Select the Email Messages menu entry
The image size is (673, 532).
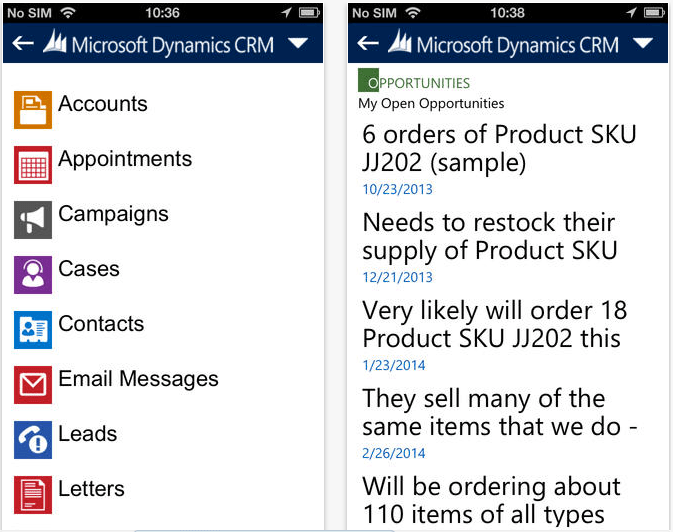(139, 379)
